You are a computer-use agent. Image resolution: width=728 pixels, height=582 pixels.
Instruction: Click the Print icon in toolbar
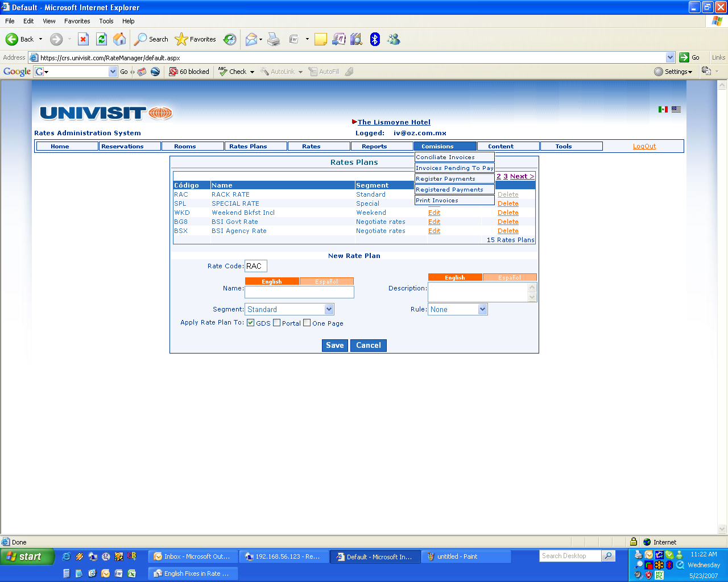(x=274, y=39)
